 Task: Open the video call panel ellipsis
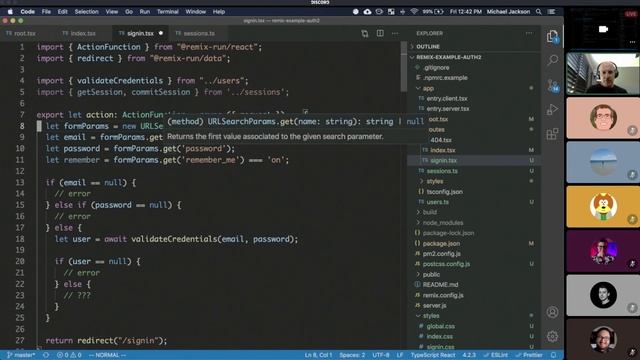click(x=632, y=42)
